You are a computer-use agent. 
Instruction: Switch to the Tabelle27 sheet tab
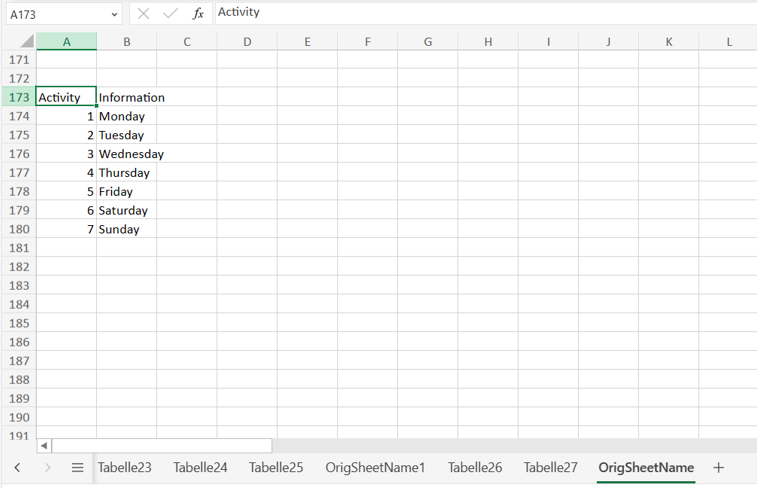pyautogui.click(x=550, y=467)
